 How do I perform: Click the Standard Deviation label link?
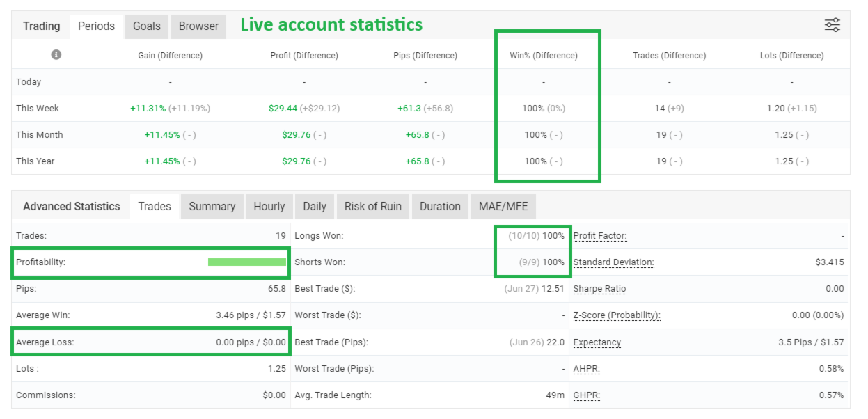pos(614,262)
